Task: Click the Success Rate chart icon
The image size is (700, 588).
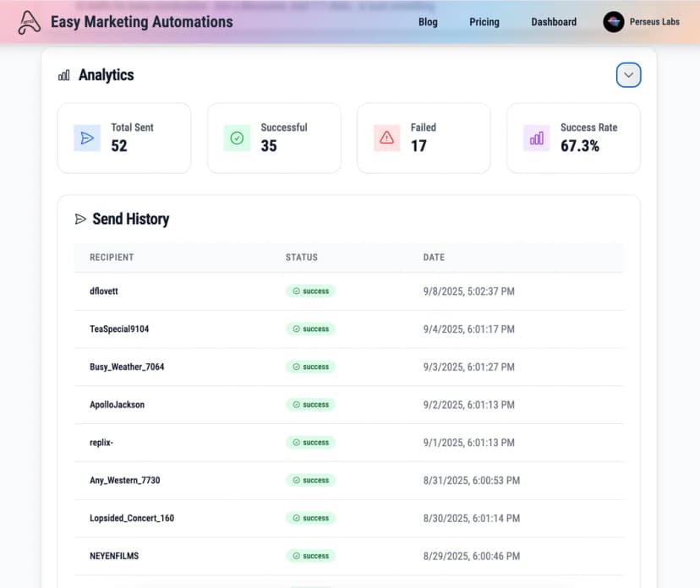Action: [536, 138]
